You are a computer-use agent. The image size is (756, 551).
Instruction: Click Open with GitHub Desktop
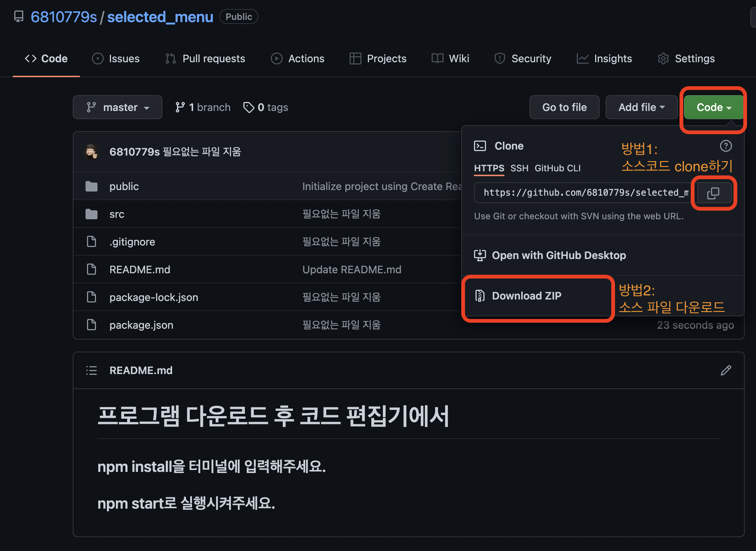click(x=558, y=255)
